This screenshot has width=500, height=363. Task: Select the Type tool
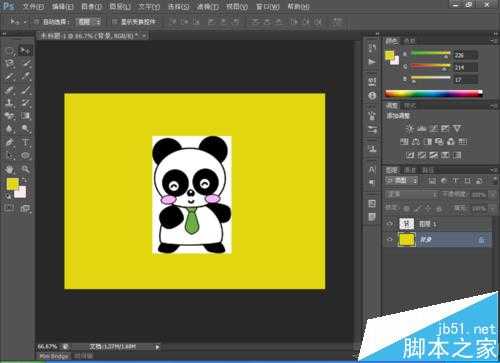point(25,142)
